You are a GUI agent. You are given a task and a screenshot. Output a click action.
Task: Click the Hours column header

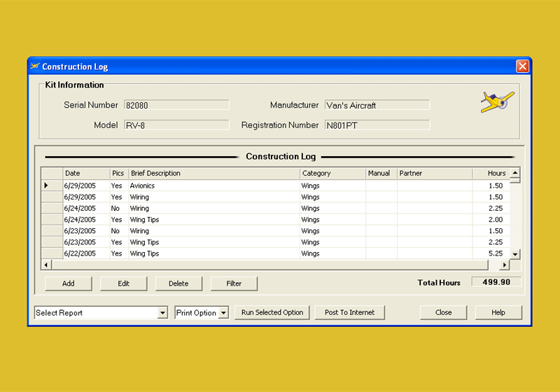click(489, 173)
